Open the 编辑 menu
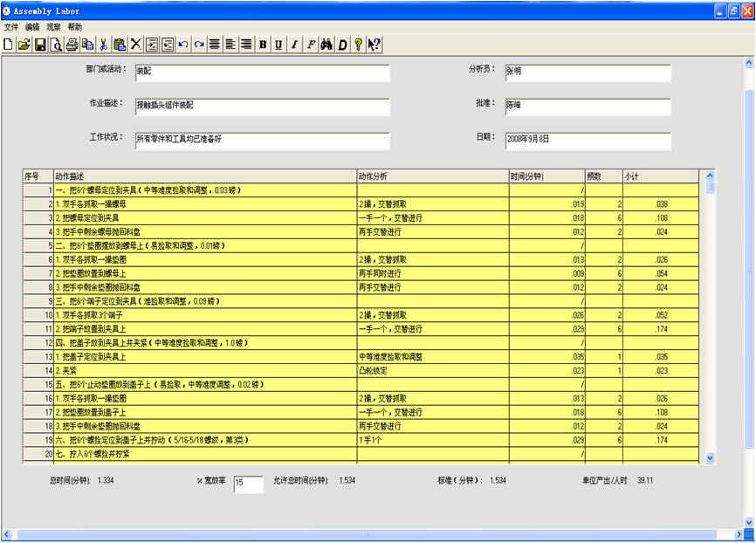This screenshot has width=756, height=543. tap(32, 27)
